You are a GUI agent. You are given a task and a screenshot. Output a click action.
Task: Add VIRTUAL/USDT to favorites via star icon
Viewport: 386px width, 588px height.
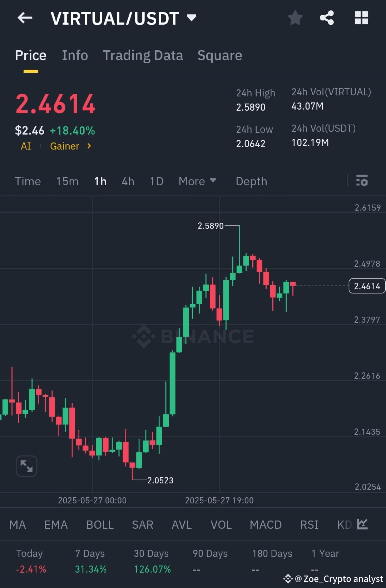click(295, 18)
